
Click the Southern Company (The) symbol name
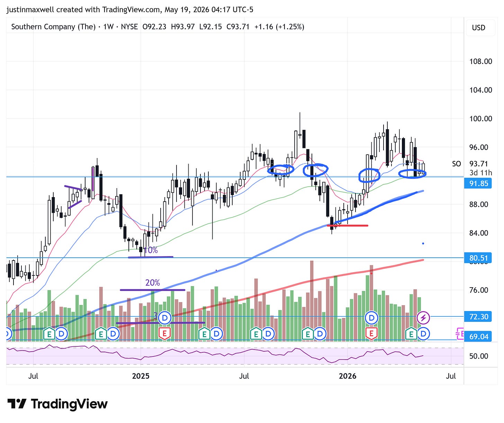click(x=53, y=27)
